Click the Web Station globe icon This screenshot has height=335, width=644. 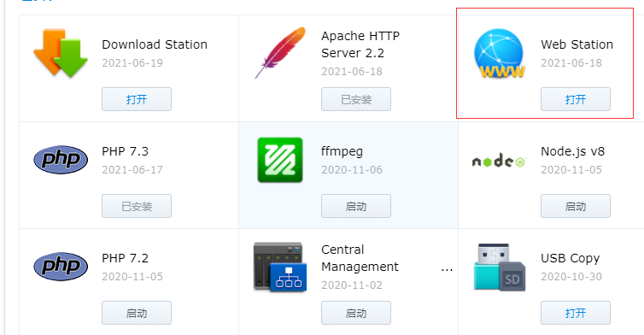(x=500, y=54)
